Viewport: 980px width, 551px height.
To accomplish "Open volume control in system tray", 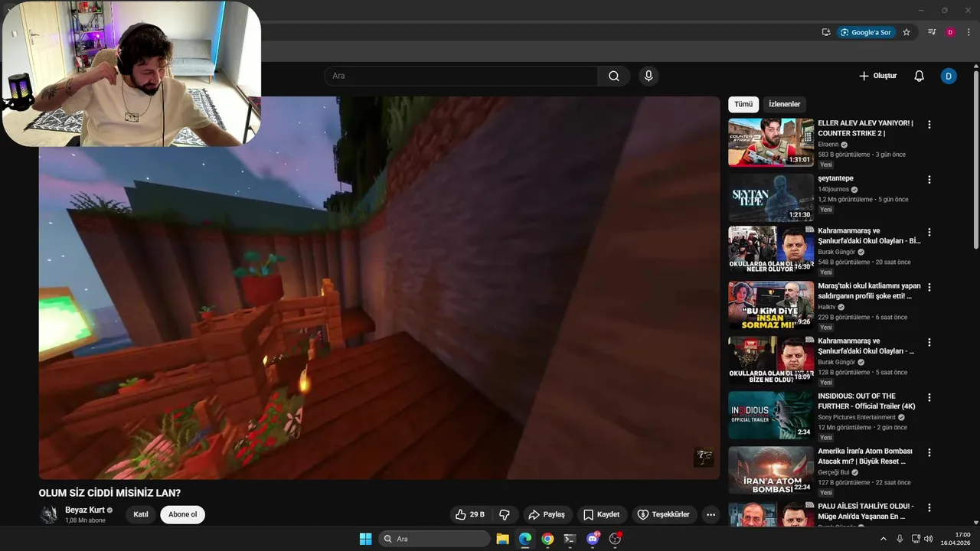I will (x=929, y=539).
